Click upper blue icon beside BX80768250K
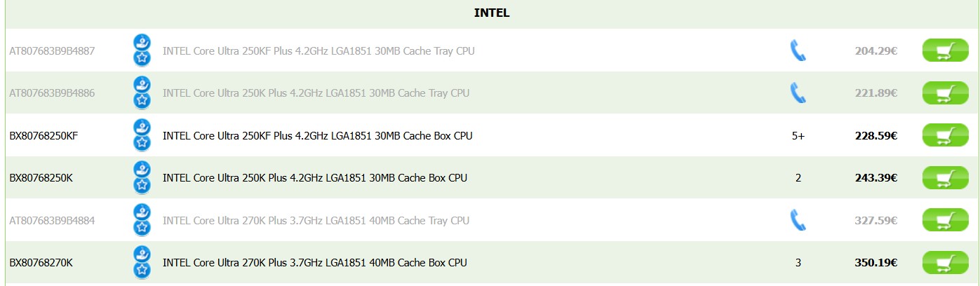Image resolution: width=980 pixels, height=286 pixels. click(x=142, y=170)
